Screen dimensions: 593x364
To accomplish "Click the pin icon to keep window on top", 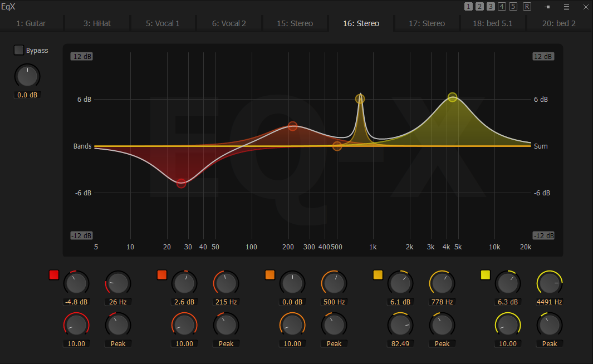I will tap(546, 7).
